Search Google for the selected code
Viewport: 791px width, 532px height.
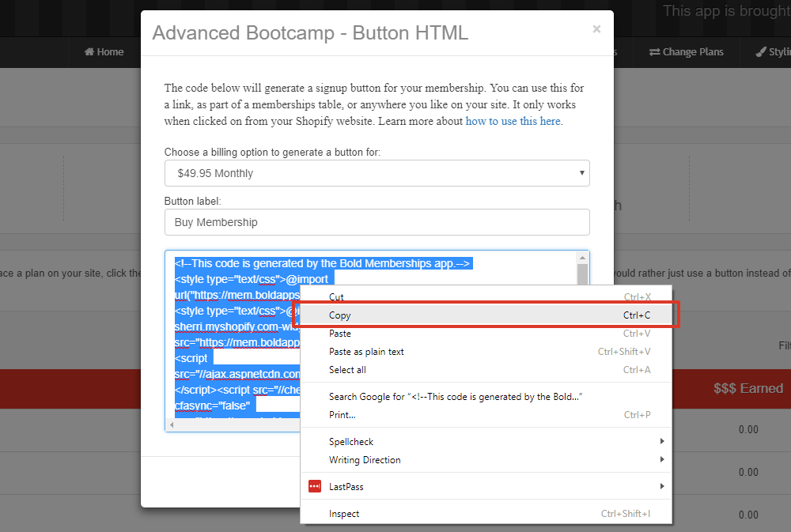pos(486,397)
